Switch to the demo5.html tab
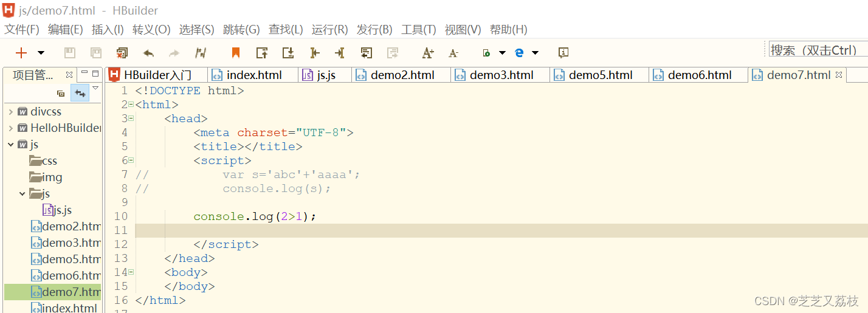 [600, 75]
